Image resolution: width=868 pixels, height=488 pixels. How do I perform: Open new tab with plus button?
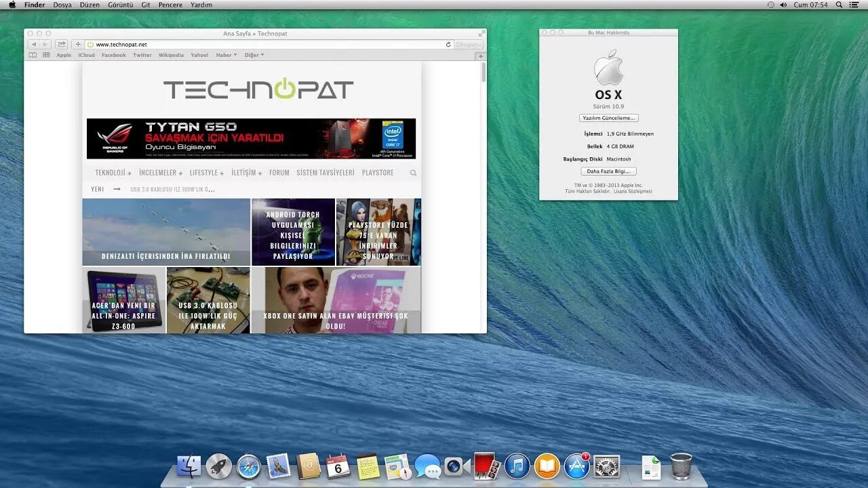480,56
